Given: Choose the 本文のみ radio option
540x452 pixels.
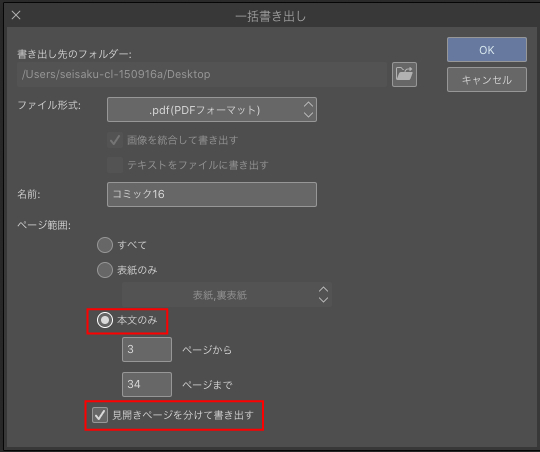Looking at the screenshot, I should tap(105, 320).
